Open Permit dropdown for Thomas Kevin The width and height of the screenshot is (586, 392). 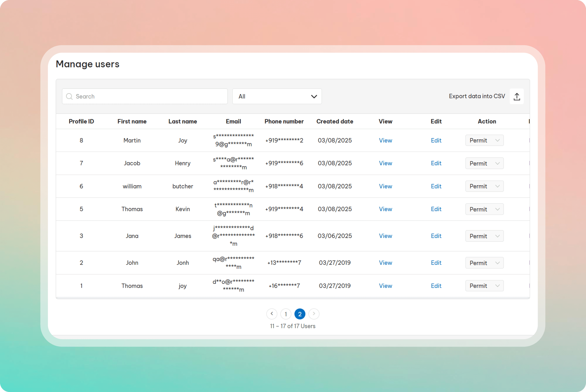tap(484, 209)
